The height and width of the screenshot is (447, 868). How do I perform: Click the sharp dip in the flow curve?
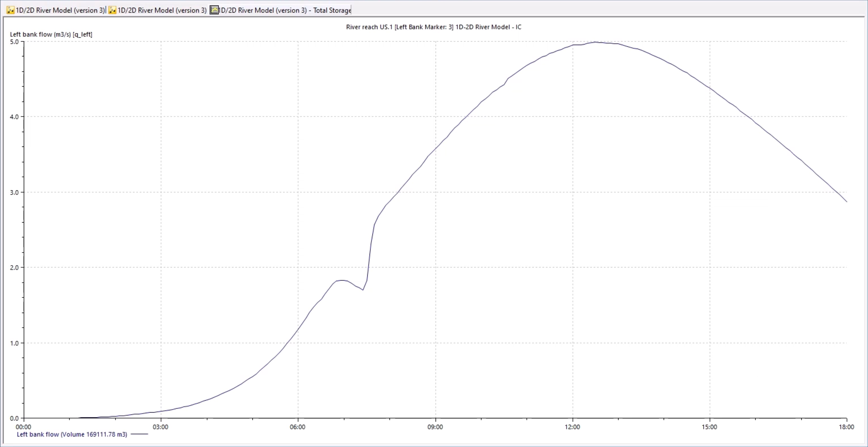pyautogui.click(x=363, y=290)
